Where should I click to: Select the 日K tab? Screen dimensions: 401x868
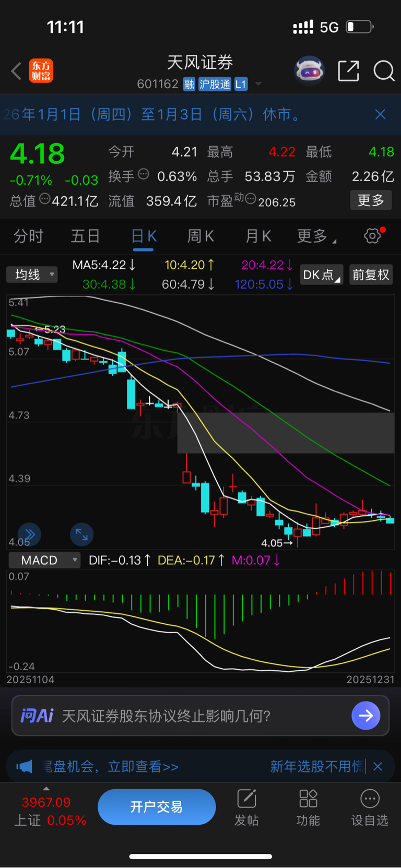click(x=144, y=236)
